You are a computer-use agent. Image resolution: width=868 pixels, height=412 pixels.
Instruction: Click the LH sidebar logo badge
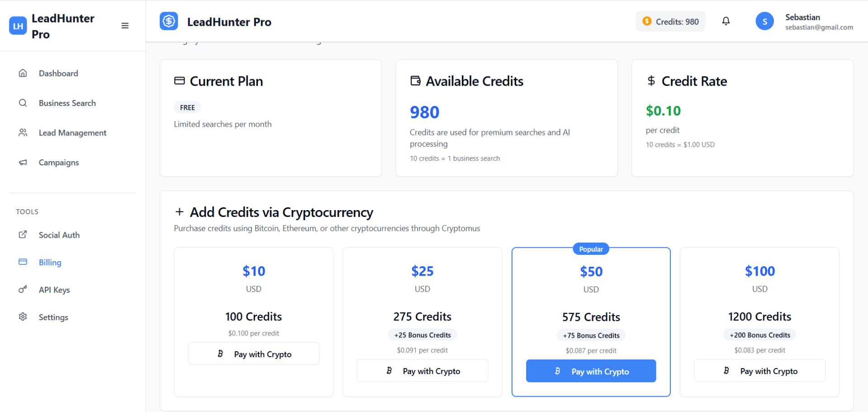[18, 26]
